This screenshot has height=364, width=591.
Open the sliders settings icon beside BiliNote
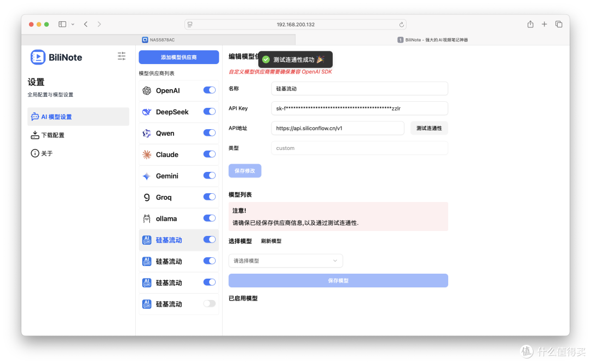tap(121, 56)
